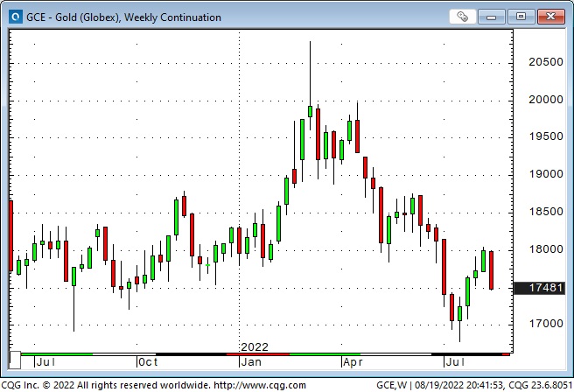Viewport: 574px width, 392px height.
Task: Click the timestamp 08/19/2022 20:41:53
Action: pos(458,385)
